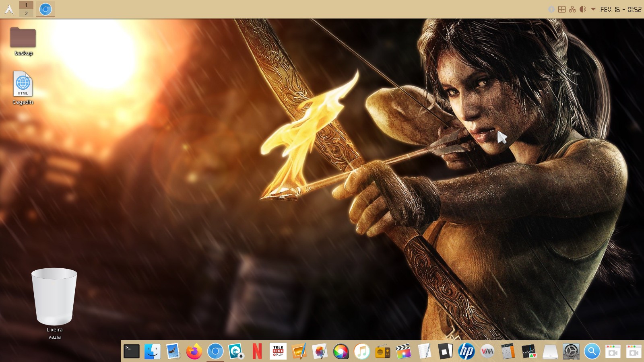Launch the Calculator from the dock
The height and width of the screenshot is (362, 644).
tap(508, 352)
